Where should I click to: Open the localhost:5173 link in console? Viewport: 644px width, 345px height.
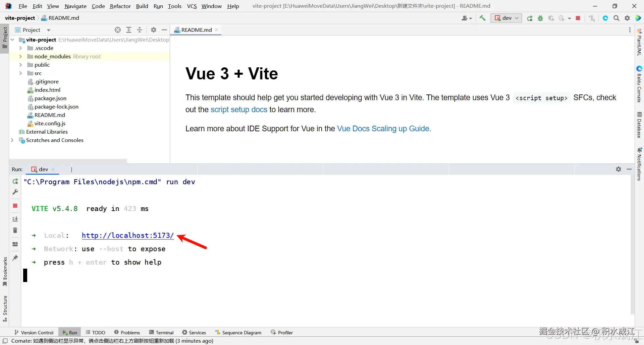coord(128,235)
